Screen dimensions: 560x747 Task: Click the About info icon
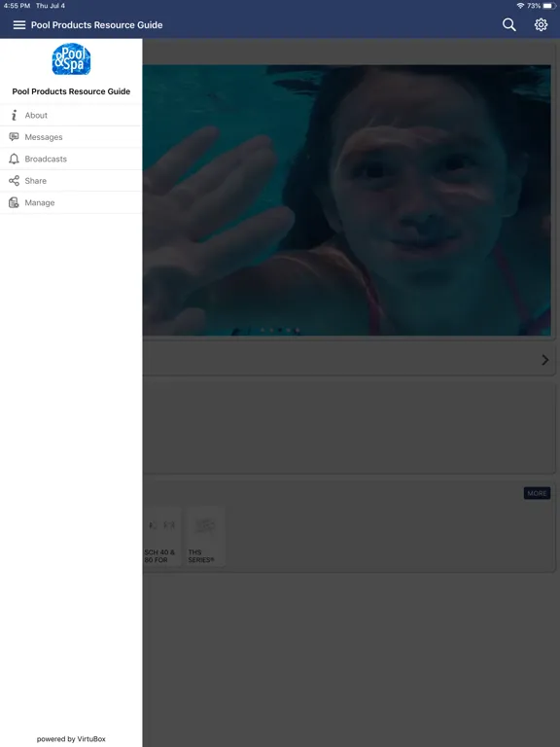pos(14,116)
